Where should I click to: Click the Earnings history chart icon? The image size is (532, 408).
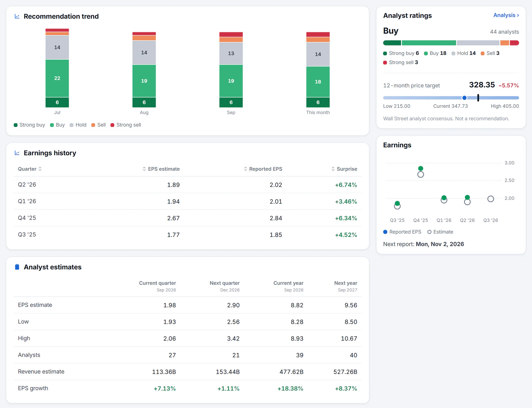(17, 153)
